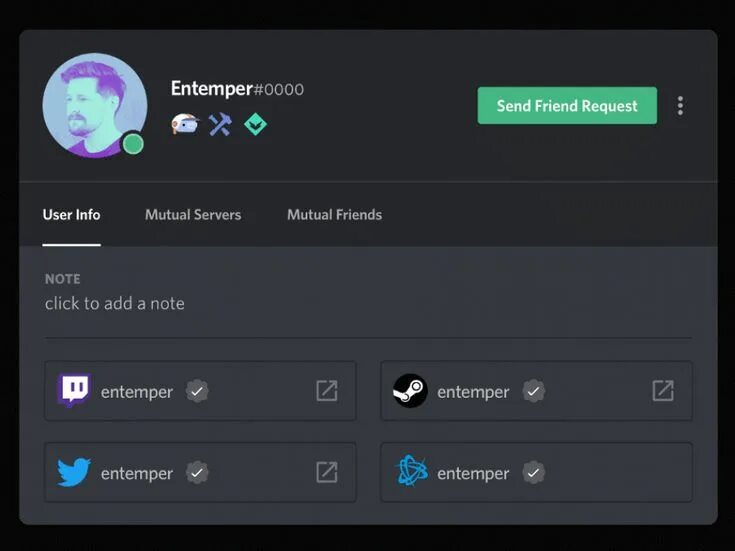
Task: Click the Wumpus helmet profile badge
Action: 185,124
